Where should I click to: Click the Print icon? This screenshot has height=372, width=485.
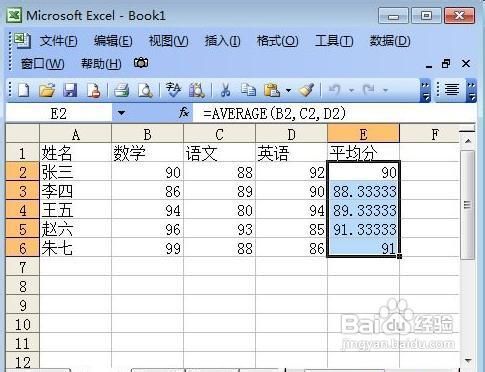coord(121,90)
